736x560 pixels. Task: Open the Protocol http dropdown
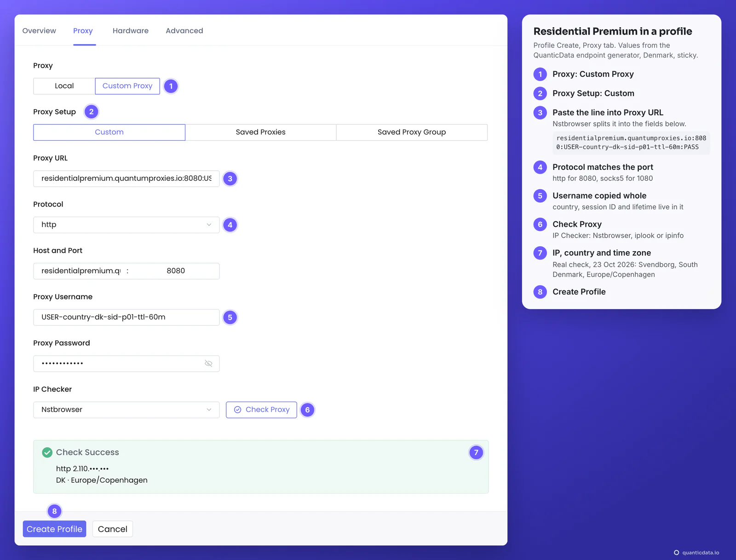(x=126, y=225)
